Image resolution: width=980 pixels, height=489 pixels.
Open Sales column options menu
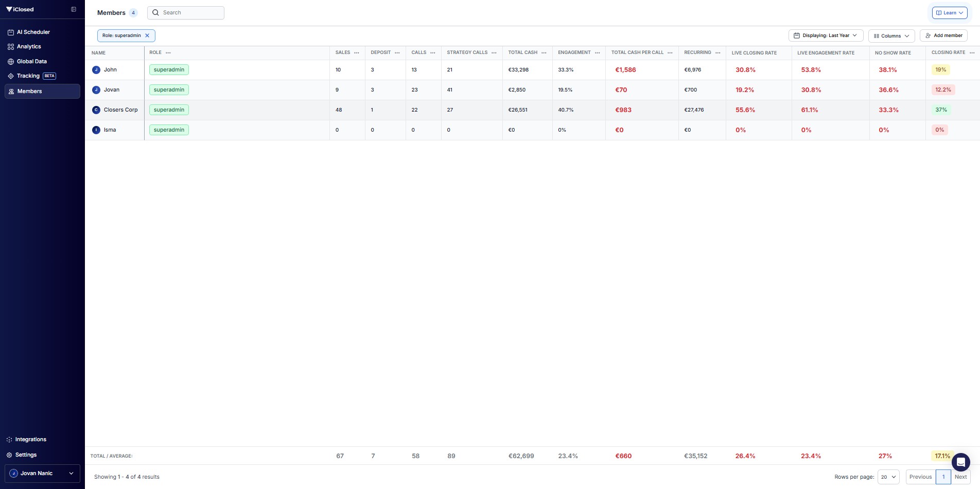coord(357,53)
